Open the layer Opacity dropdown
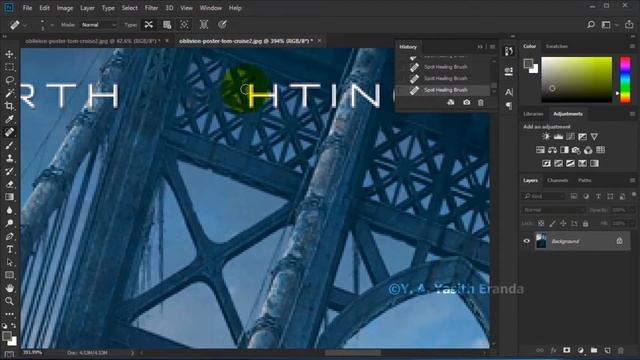 (632, 210)
